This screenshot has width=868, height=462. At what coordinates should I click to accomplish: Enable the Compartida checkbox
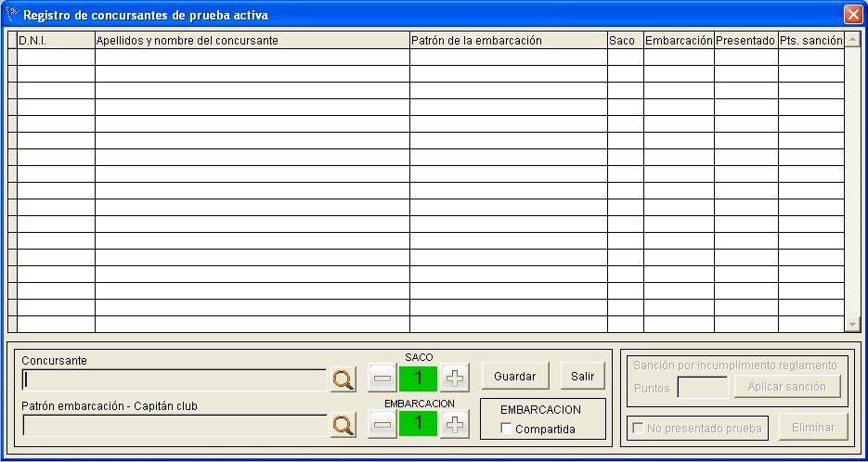(506, 429)
